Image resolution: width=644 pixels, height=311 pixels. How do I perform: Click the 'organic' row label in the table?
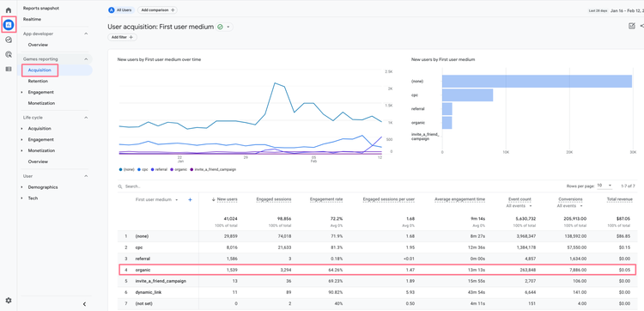point(143,270)
